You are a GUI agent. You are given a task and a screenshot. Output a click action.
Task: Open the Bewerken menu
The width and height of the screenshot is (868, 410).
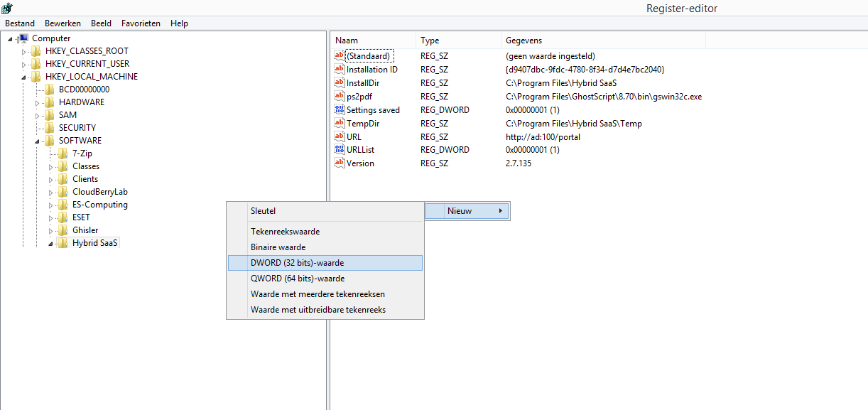pyautogui.click(x=63, y=23)
